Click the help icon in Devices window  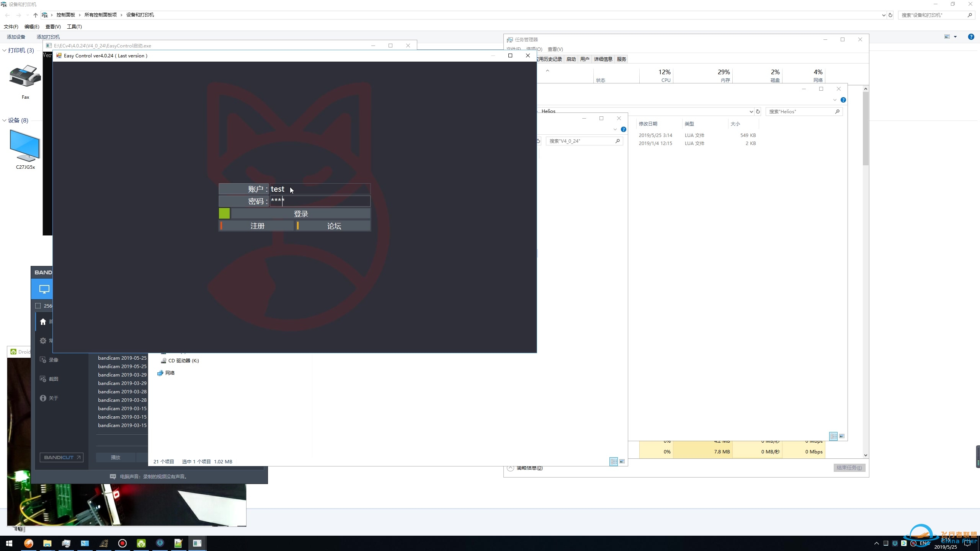971,37
